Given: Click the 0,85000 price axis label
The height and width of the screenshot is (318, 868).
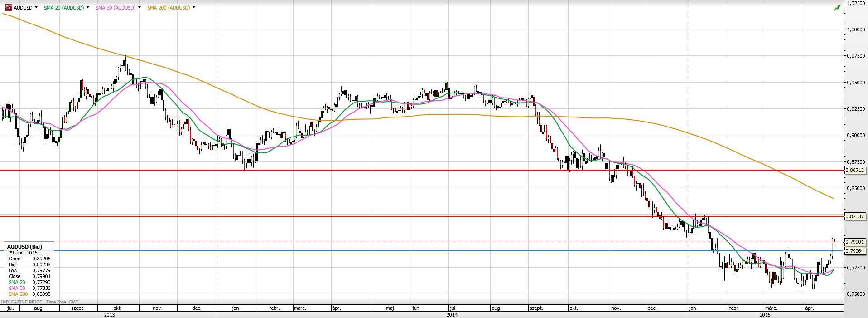Looking at the screenshot, I should [x=856, y=188].
